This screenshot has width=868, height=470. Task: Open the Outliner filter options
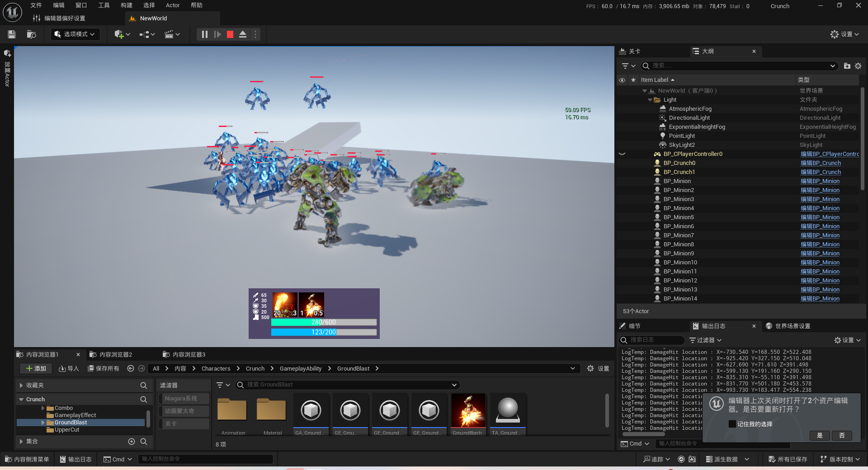[x=628, y=66]
